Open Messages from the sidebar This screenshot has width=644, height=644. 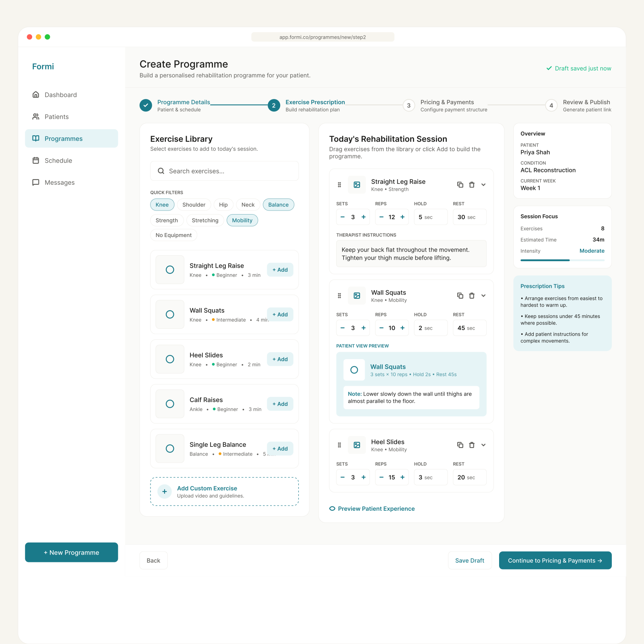[x=71, y=182]
